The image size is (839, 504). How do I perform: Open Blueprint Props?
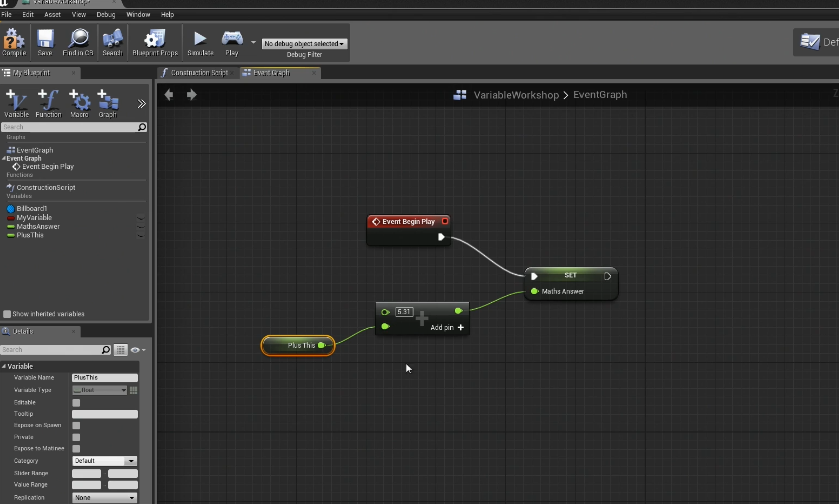(x=155, y=43)
